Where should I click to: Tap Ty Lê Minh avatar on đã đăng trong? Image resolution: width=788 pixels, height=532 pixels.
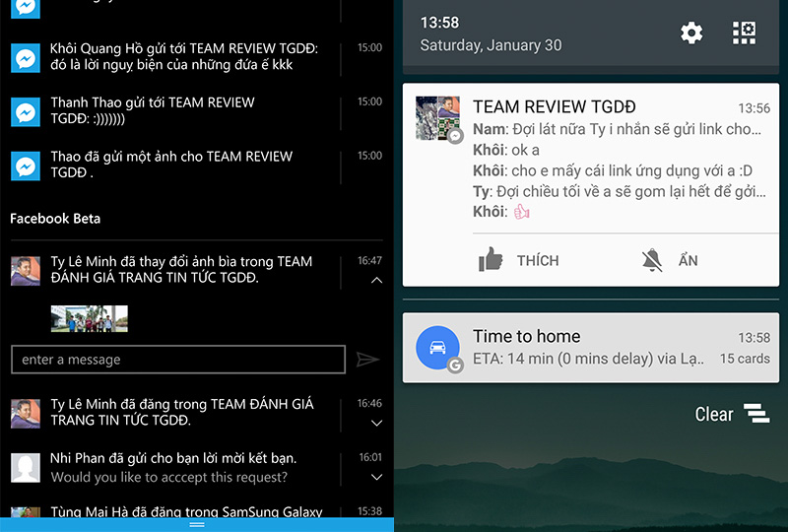tap(26, 414)
